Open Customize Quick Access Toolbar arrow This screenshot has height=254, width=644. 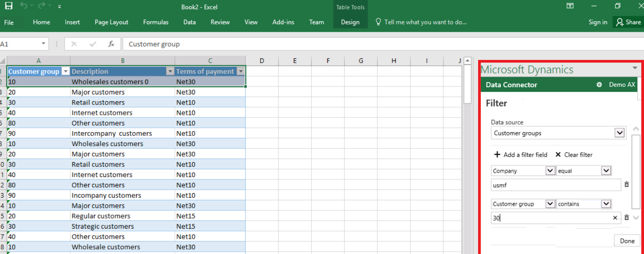[x=60, y=6]
